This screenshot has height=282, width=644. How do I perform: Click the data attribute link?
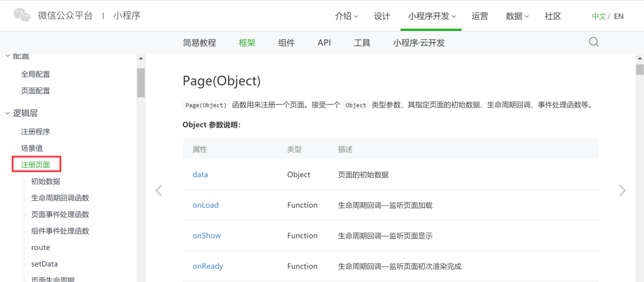pyautogui.click(x=200, y=174)
